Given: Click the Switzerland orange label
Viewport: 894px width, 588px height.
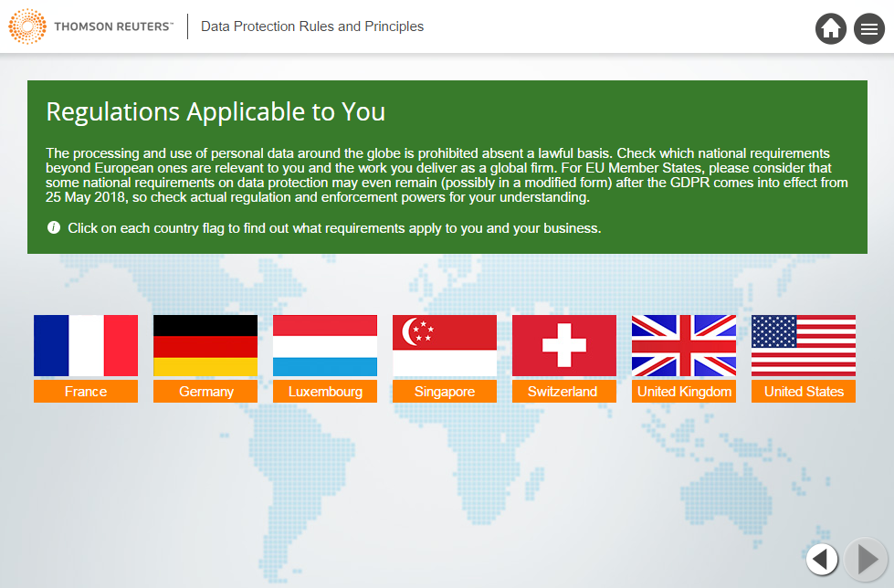Looking at the screenshot, I should click(x=564, y=392).
